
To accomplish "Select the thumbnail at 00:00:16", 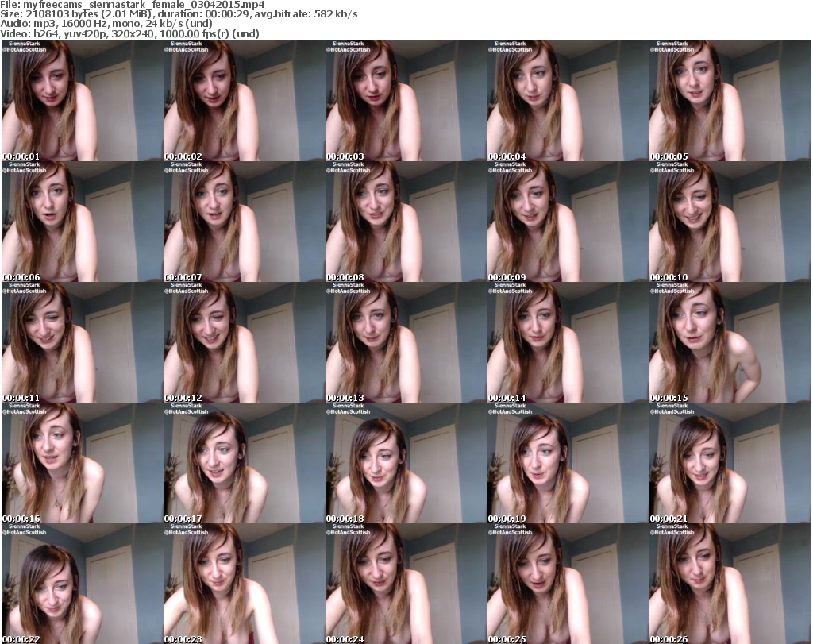I will [82, 463].
